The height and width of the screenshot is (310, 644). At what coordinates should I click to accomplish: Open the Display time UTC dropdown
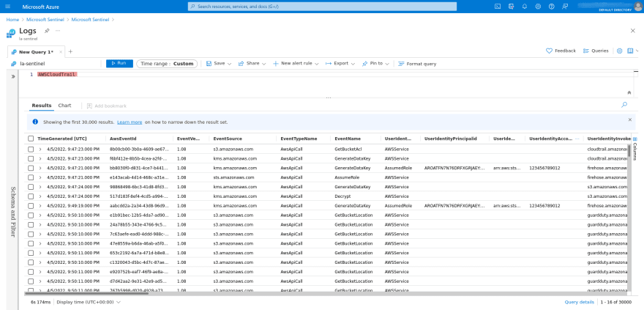pos(89,302)
